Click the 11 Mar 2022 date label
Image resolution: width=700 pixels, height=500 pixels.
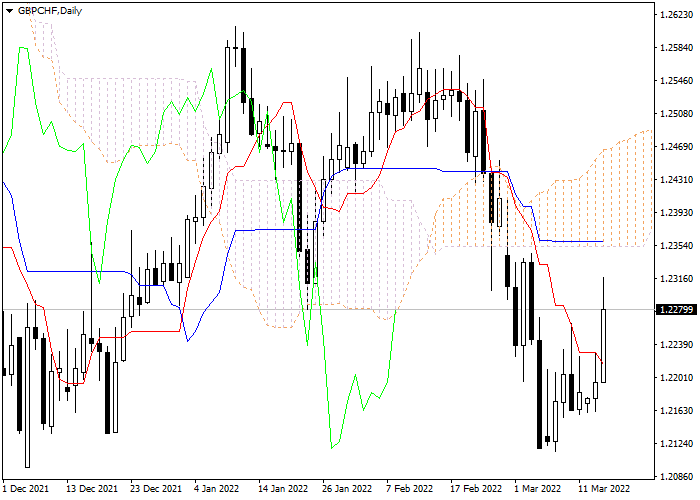pyautogui.click(x=604, y=489)
